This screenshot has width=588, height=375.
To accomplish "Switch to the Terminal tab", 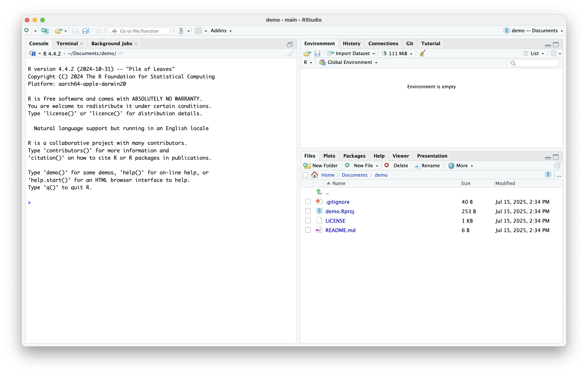I will (67, 43).
